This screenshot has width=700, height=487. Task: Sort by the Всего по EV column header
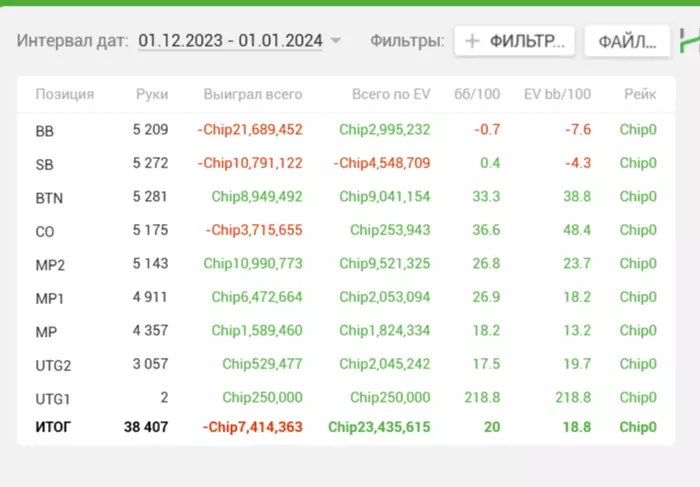coord(391,94)
